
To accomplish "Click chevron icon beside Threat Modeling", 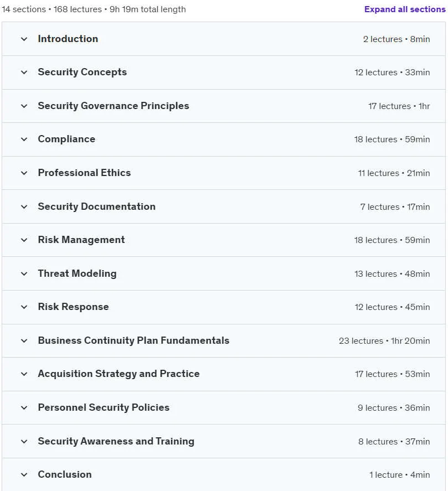I will 24,274.
